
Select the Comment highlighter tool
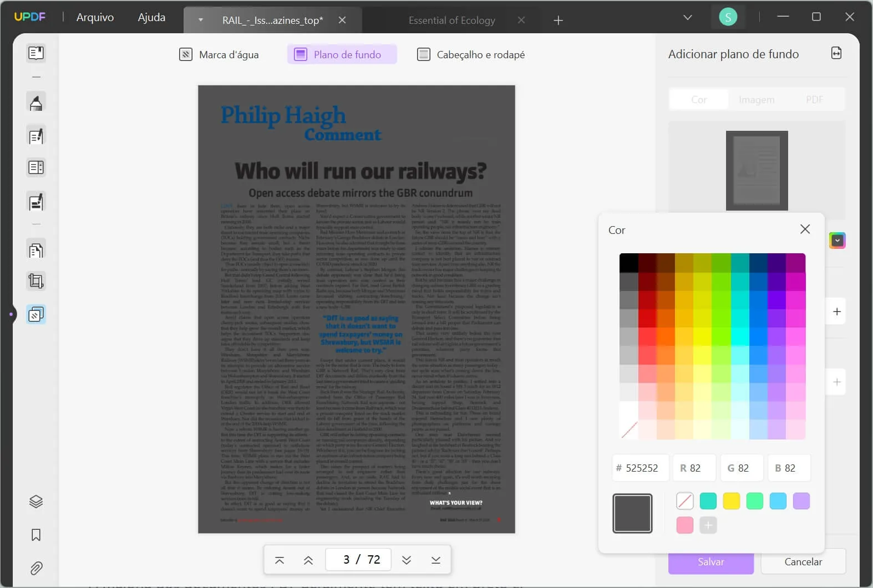tap(36, 103)
